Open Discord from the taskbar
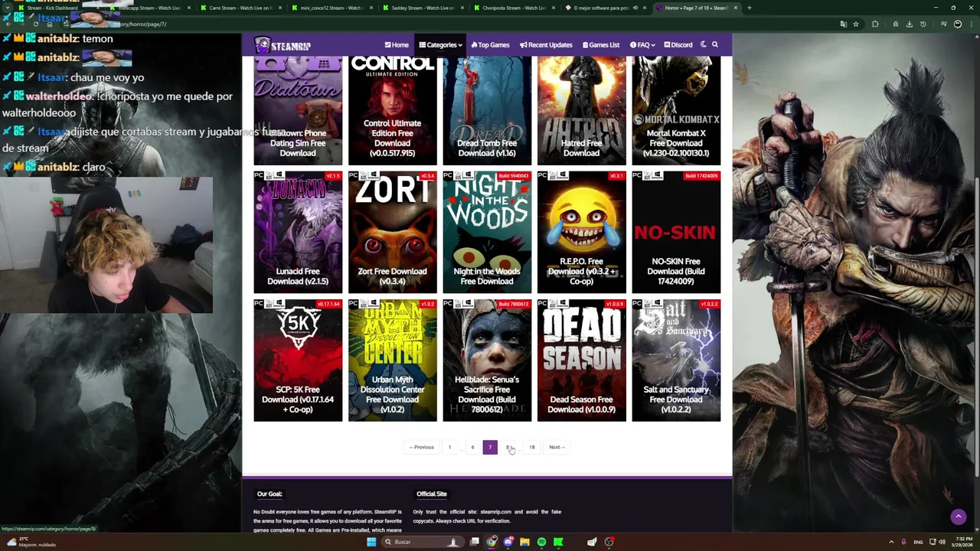This screenshot has width=980, height=551. (508, 542)
